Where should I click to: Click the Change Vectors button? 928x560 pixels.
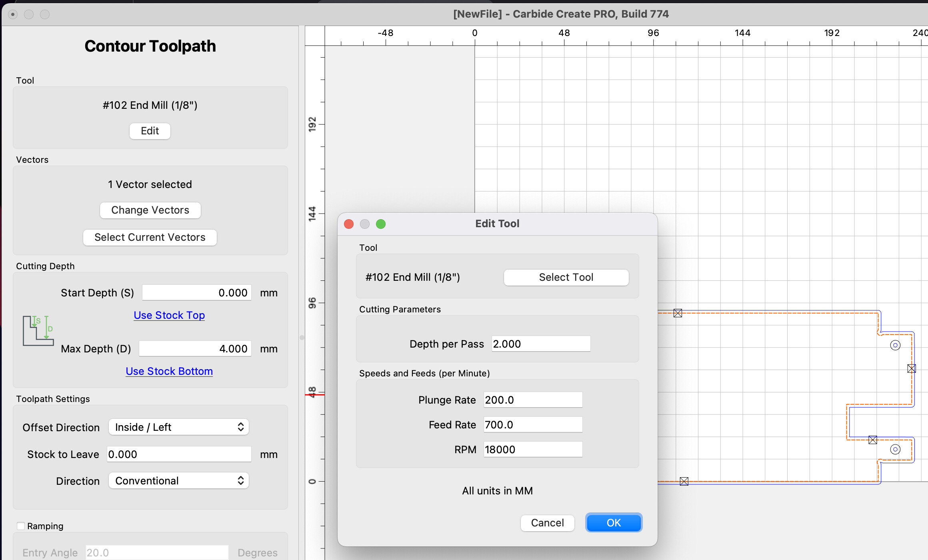(150, 210)
